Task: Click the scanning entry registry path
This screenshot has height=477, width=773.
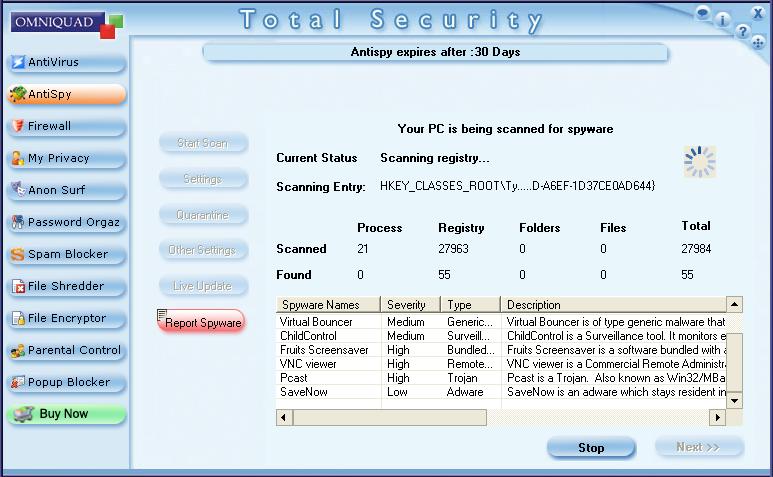Action: point(517,186)
